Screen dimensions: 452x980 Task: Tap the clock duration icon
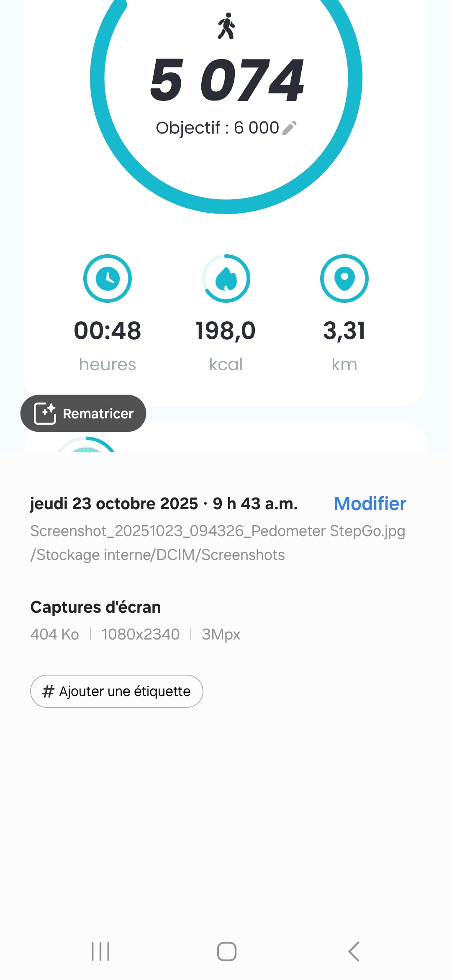coord(108,279)
